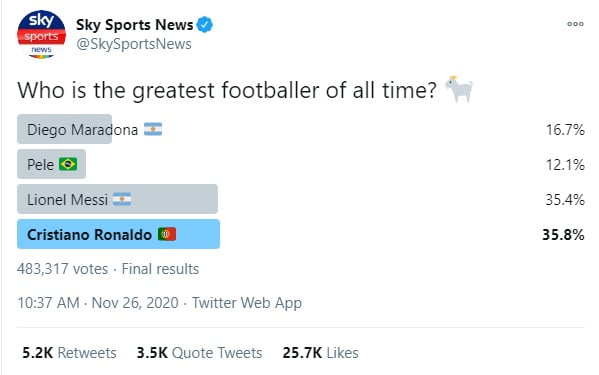Click the blue verified badge
The image size is (599, 375).
[204, 25]
